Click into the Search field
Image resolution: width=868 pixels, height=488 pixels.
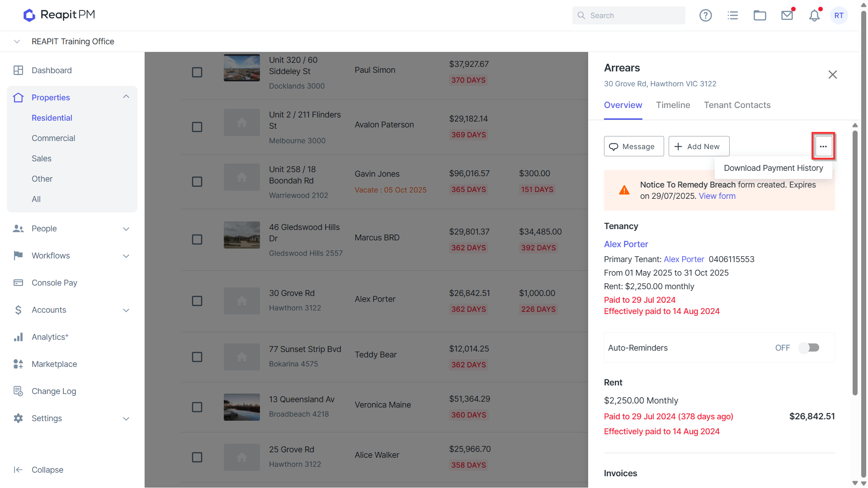click(628, 15)
